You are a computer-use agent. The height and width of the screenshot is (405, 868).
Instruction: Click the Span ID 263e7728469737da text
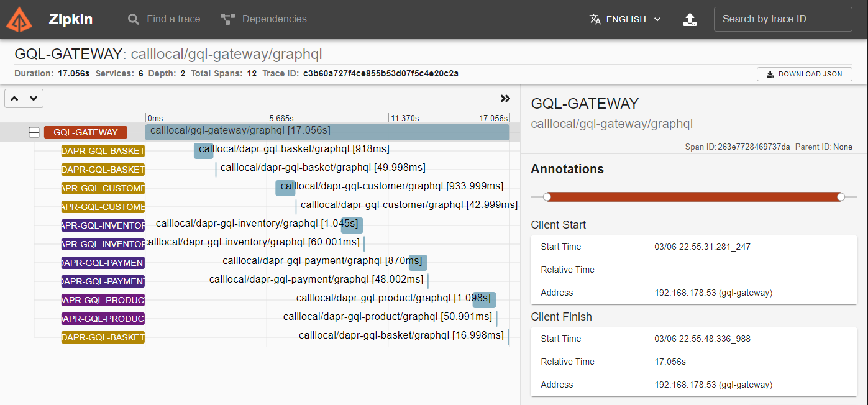point(738,147)
